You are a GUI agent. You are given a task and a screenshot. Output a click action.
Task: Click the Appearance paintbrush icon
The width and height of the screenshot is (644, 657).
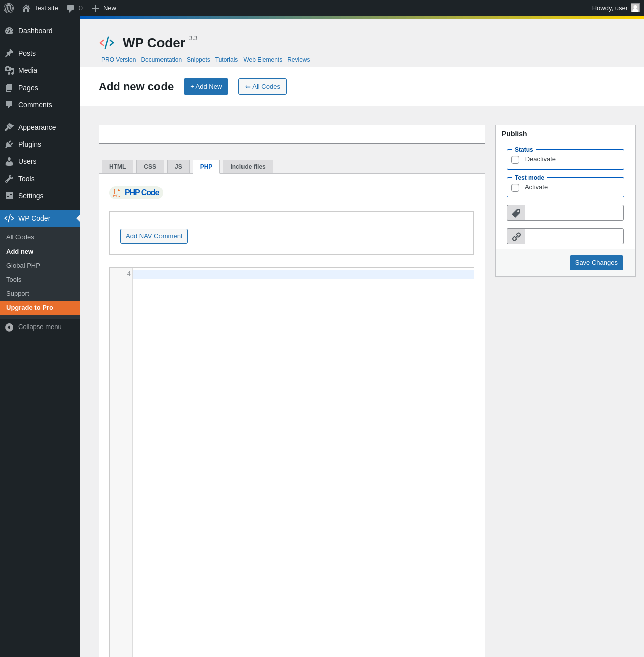[9, 127]
